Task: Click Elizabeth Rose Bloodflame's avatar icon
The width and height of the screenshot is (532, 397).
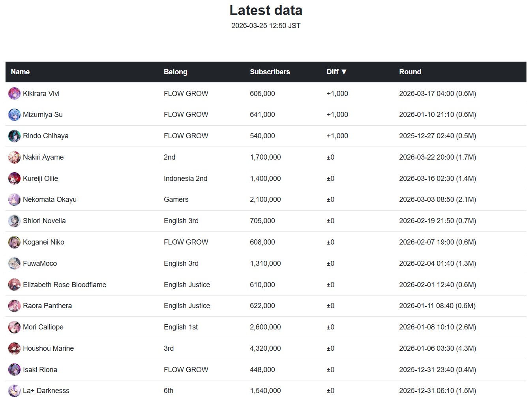Action: pyautogui.click(x=14, y=285)
